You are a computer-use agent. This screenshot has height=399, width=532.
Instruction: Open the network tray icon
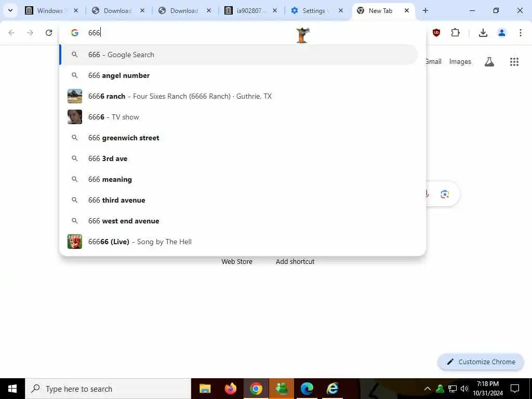(x=453, y=389)
